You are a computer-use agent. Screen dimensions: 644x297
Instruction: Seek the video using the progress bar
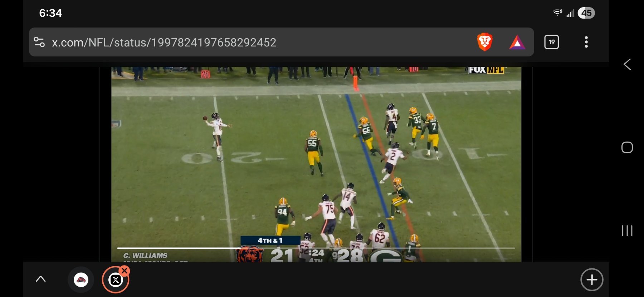[x=316, y=248]
